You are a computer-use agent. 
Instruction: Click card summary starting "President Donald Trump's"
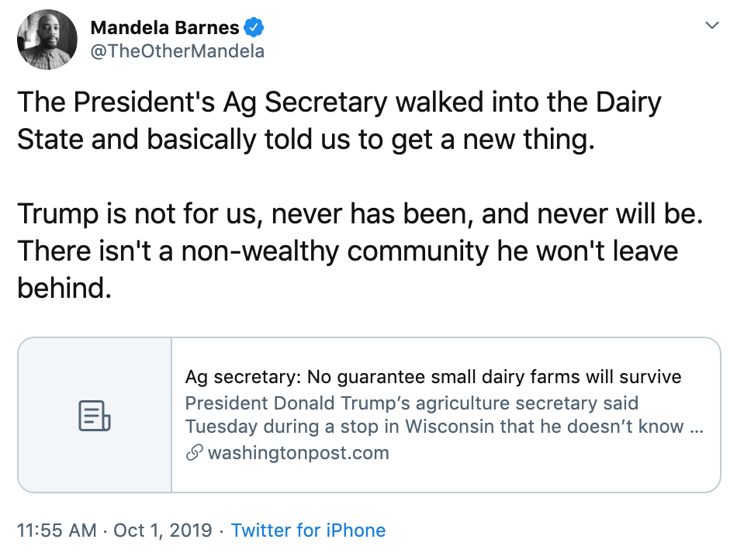coord(411,403)
